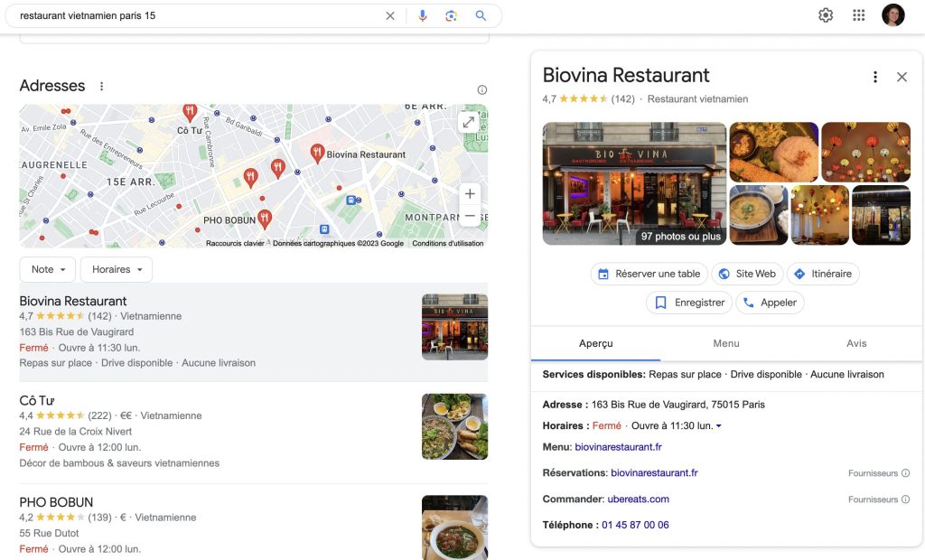Expand the map to full view
This screenshot has width=925, height=560.
coord(469,122)
